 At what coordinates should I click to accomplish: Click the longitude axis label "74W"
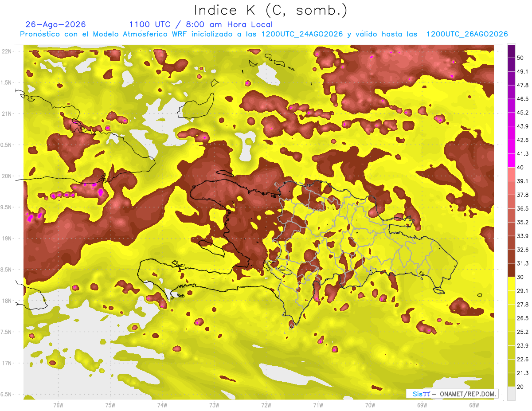(162, 406)
